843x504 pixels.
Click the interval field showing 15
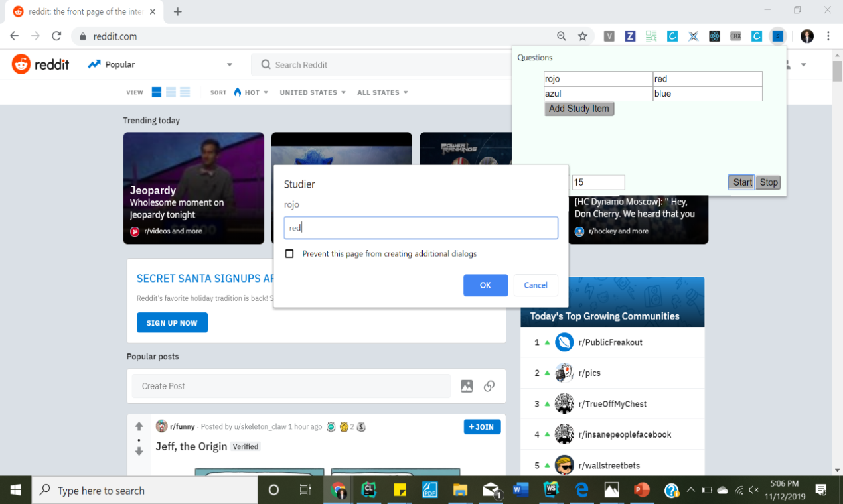[x=597, y=182]
